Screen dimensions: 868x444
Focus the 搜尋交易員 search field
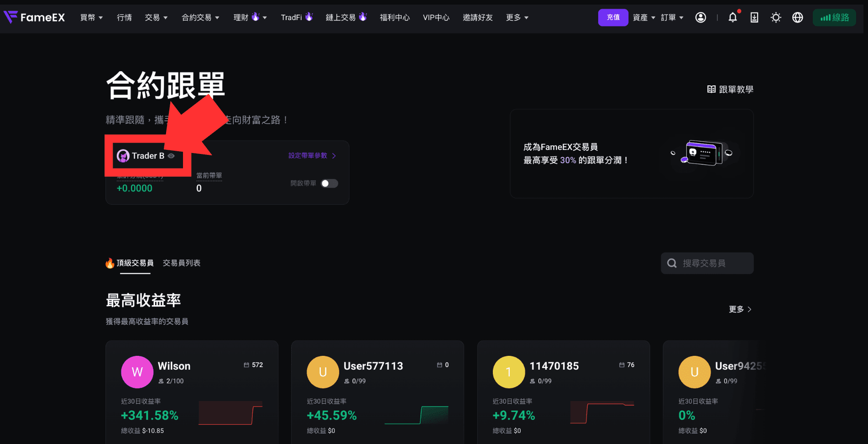click(707, 263)
